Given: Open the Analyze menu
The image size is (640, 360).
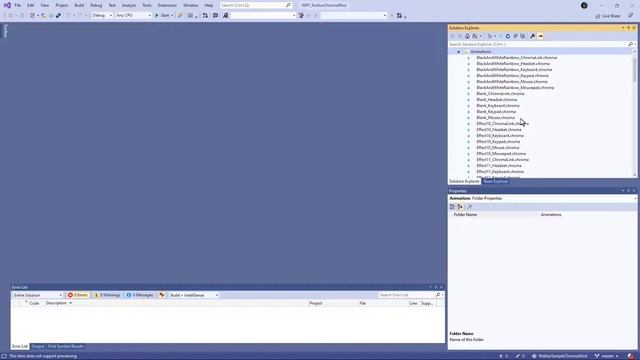Looking at the screenshot, I should coord(129,5).
